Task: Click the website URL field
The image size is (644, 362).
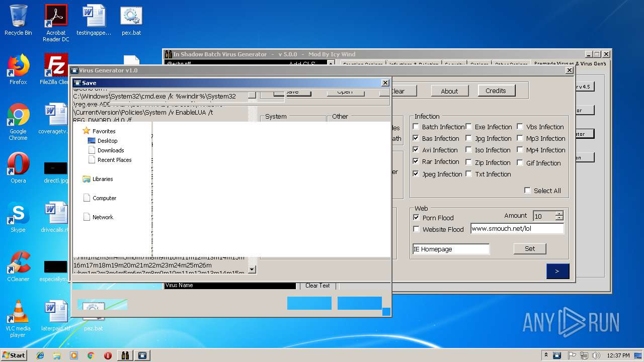Action: click(517, 228)
